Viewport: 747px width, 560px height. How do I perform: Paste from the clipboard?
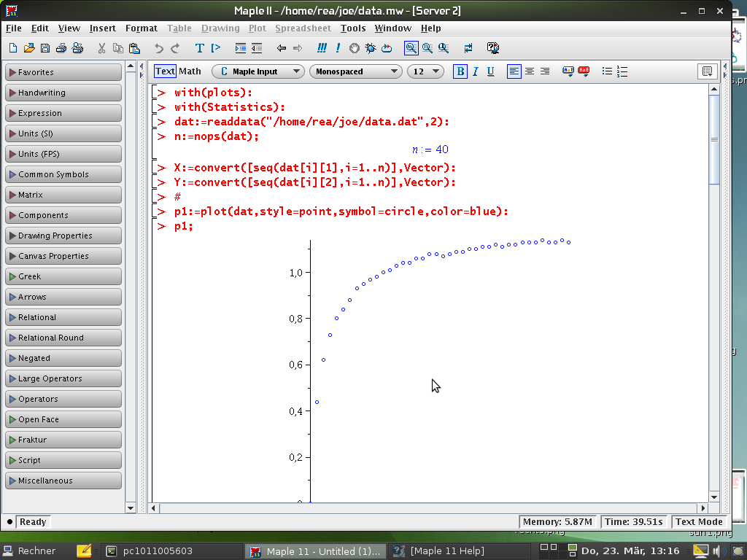134,48
